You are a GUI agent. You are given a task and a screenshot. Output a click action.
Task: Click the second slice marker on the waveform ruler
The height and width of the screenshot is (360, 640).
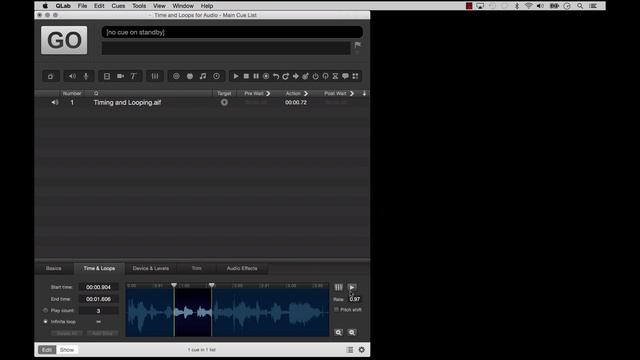211,285
